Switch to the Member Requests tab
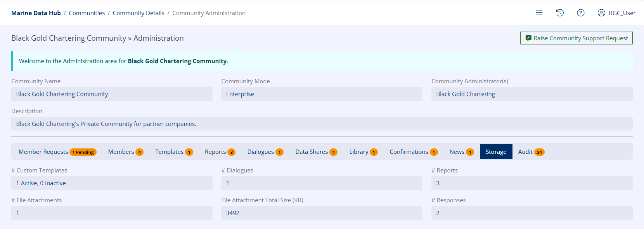 (57, 152)
